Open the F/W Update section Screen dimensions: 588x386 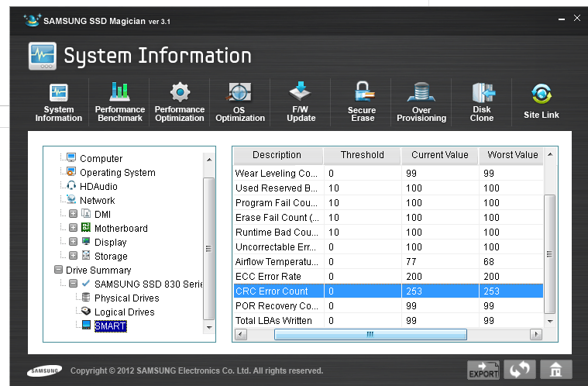pos(301,102)
